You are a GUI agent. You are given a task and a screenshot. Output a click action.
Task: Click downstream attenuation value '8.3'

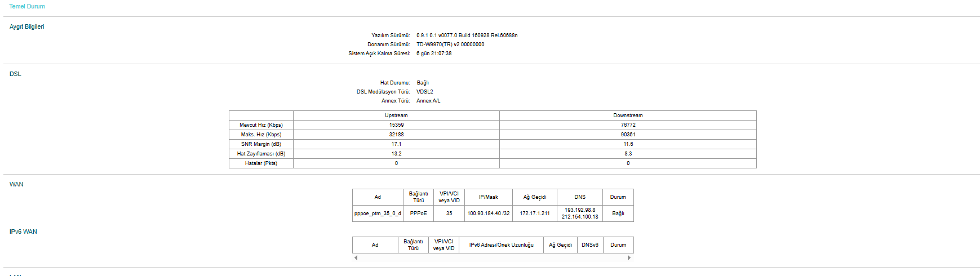628,154
